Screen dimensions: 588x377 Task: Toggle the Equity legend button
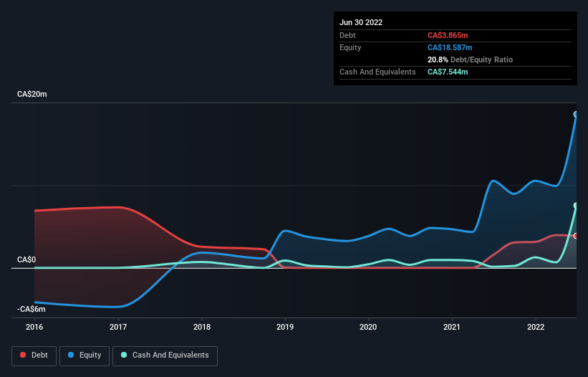pyautogui.click(x=85, y=355)
